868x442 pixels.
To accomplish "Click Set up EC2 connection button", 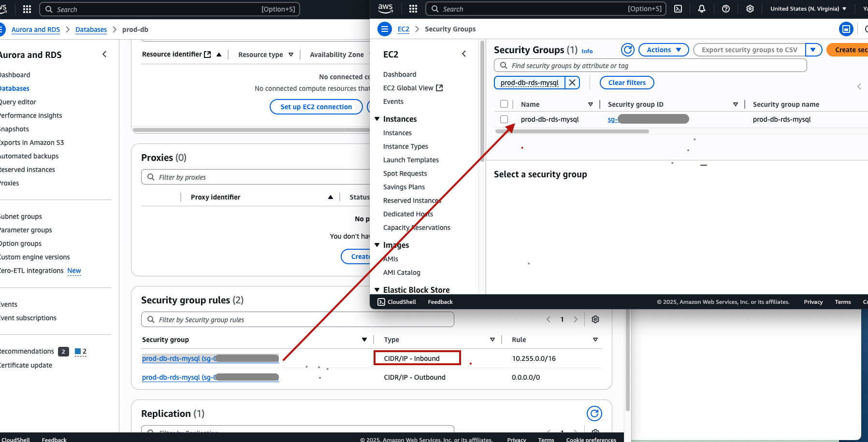I will click(316, 107).
